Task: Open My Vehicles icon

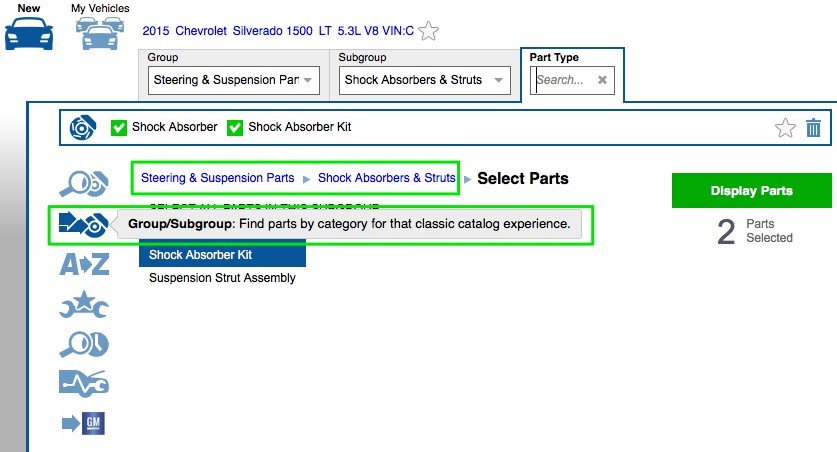Action: [x=98, y=32]
